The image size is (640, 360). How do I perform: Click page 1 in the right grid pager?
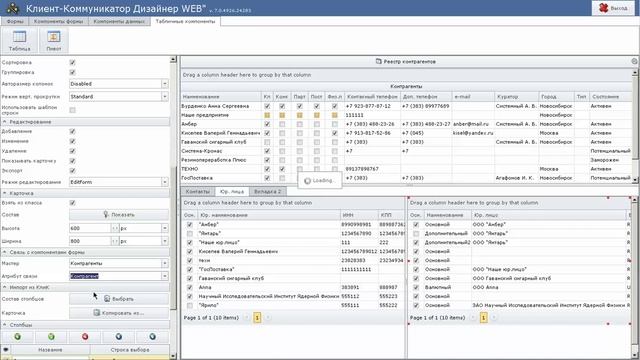point(483,317)
